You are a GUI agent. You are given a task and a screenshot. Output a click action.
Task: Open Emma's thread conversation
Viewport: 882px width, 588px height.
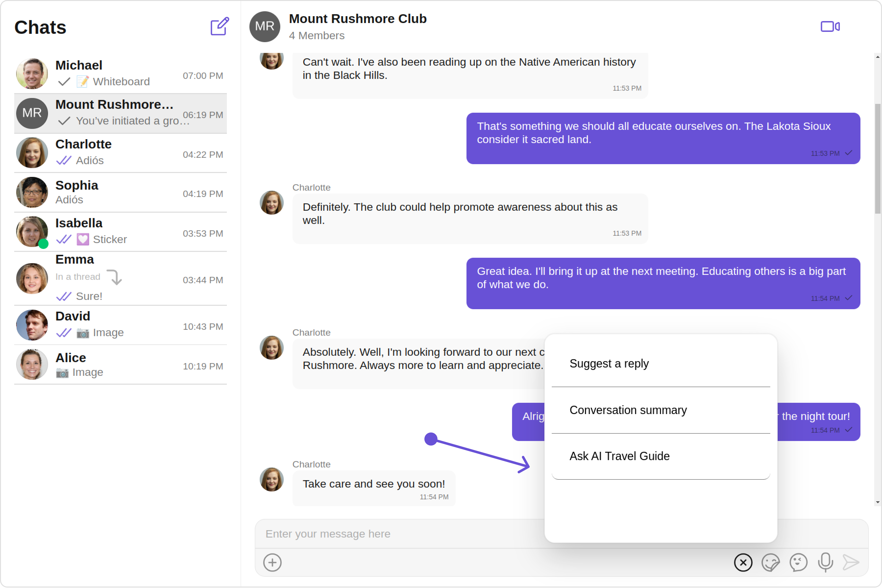[120, 278]
